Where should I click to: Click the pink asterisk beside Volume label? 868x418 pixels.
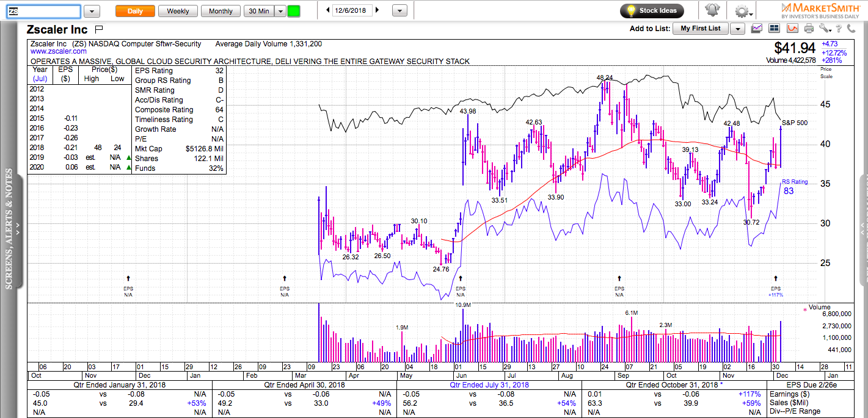[x=804, y=309]
